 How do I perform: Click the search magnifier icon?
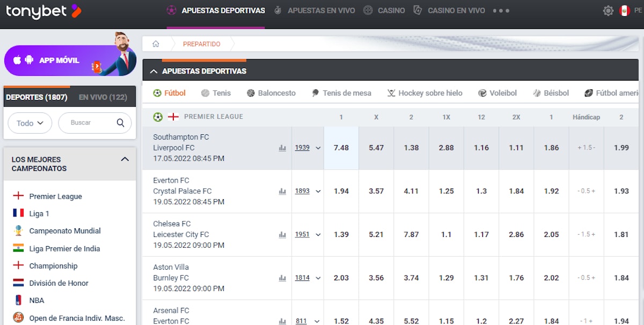121,123
